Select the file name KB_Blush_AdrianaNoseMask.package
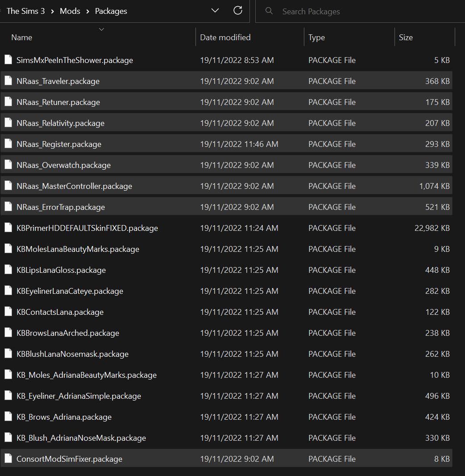 81,438
